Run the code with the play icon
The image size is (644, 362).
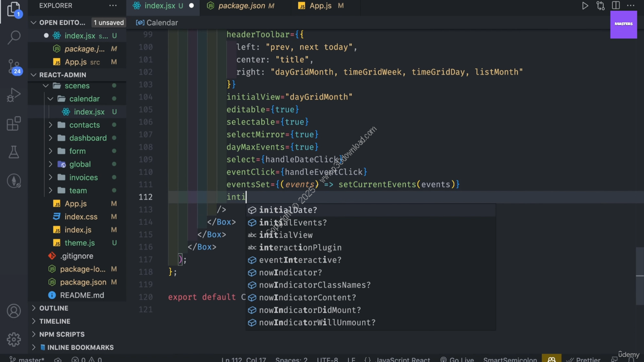[585, 6]
